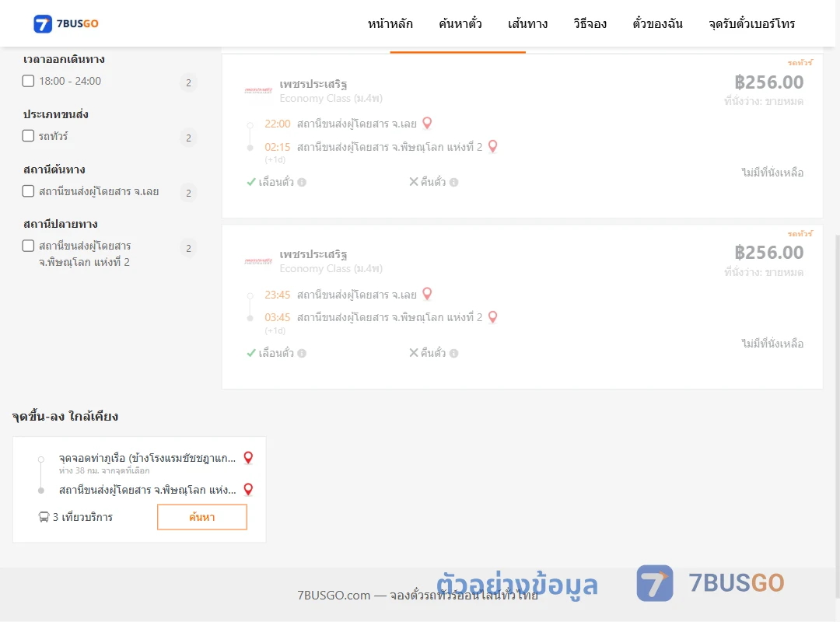Tick the 18:00 - 24:00 departure time checkbox

point(29,81)
